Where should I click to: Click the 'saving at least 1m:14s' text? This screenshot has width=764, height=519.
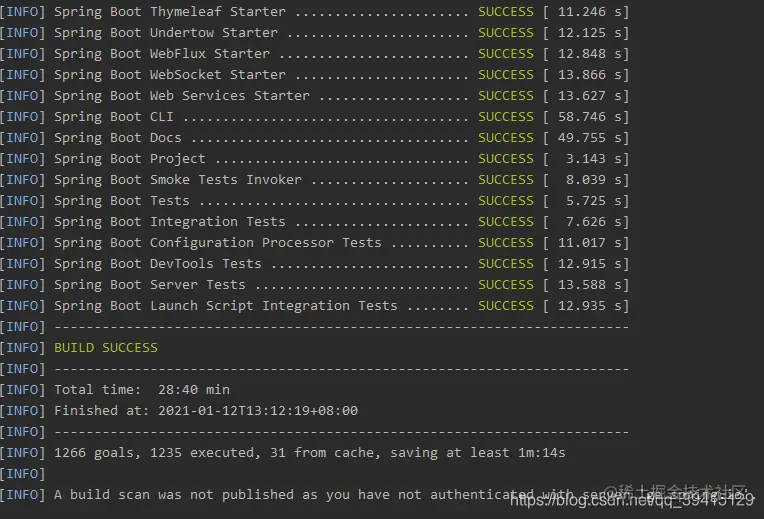478,453
